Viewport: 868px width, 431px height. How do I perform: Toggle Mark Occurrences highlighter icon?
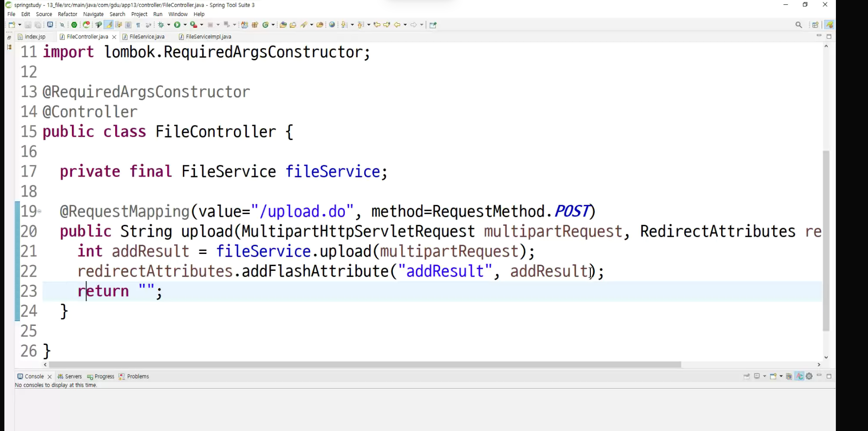(x=109, y=25)
